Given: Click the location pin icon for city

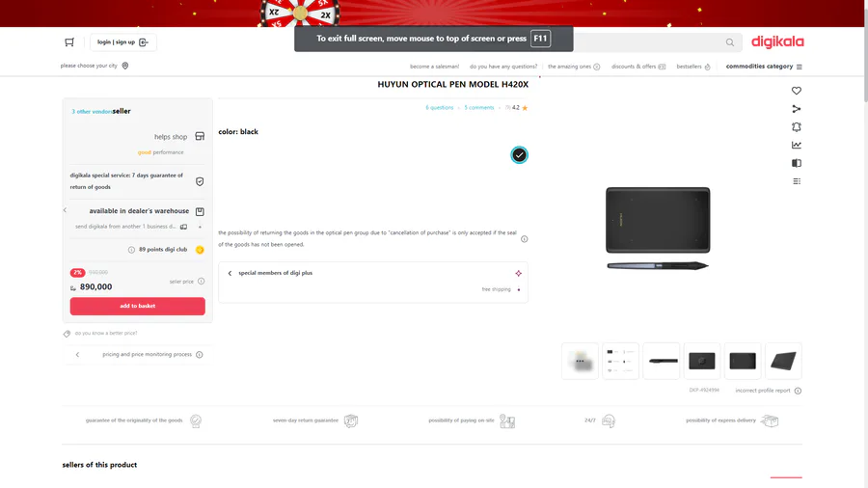Looking at the screenshot, I should pyautogui.click(x=125, y=66).
